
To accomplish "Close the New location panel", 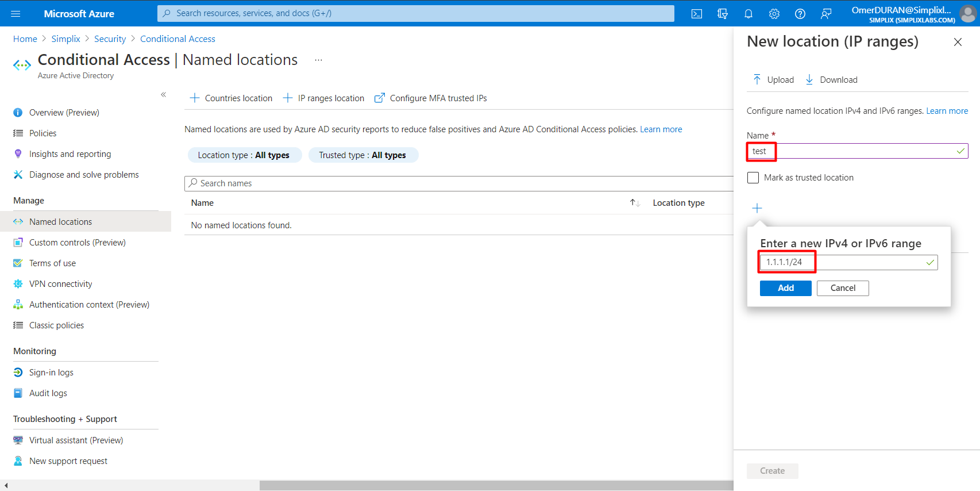I will coord(958,42).
